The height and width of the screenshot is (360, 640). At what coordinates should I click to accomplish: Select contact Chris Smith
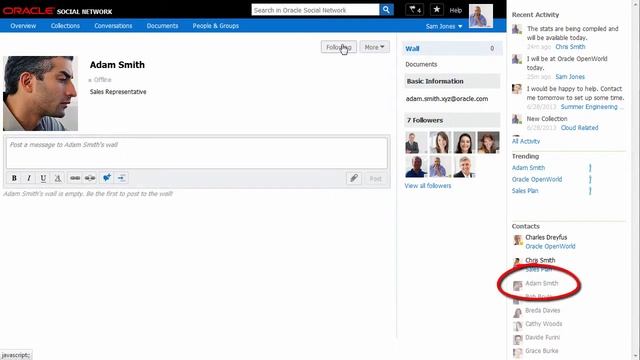pos(540,260)
